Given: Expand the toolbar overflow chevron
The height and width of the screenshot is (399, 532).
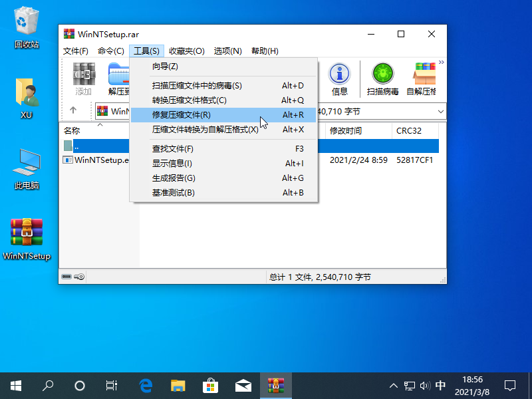Looking at the screenshot, I should [441, 63].
